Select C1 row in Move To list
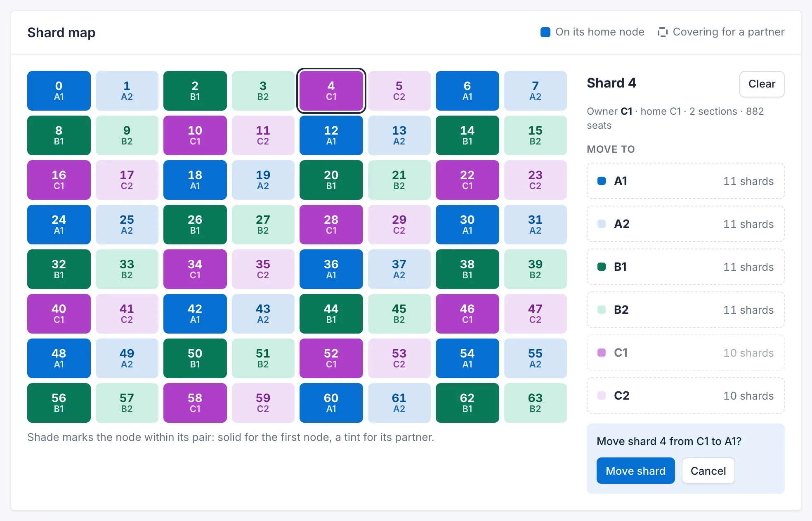 tap(685, 353)
